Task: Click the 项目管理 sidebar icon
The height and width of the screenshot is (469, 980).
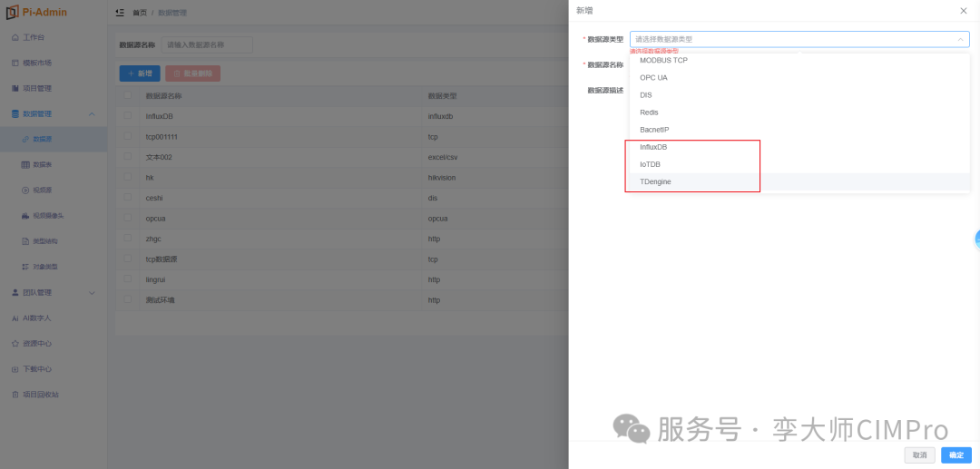Action: [15, 89]
